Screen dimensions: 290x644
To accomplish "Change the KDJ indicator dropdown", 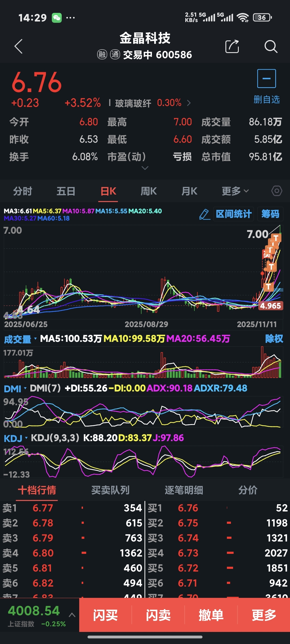I will coord(16,438).
